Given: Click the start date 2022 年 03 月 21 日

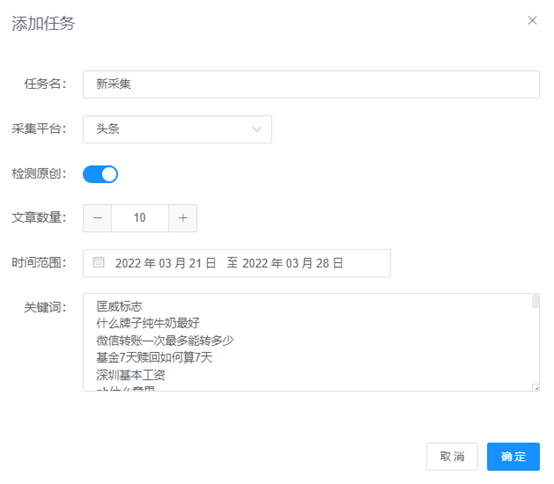Looking at the screenshot, I should (x=165, y=263).
